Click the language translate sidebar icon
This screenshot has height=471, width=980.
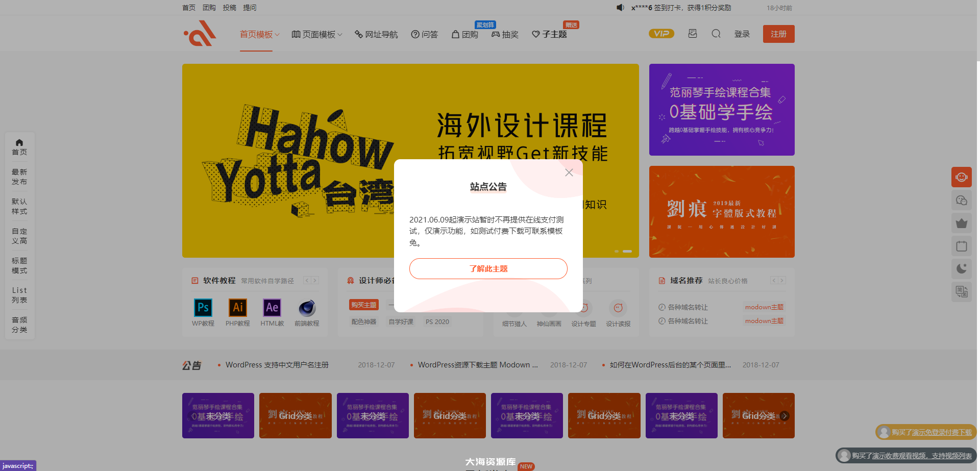pos(962,292)
